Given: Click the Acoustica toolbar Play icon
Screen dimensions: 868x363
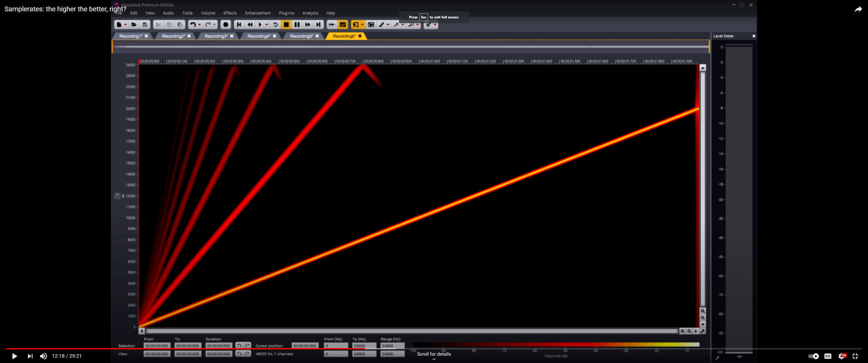Looking at the screenshot, I should [260, 25].
